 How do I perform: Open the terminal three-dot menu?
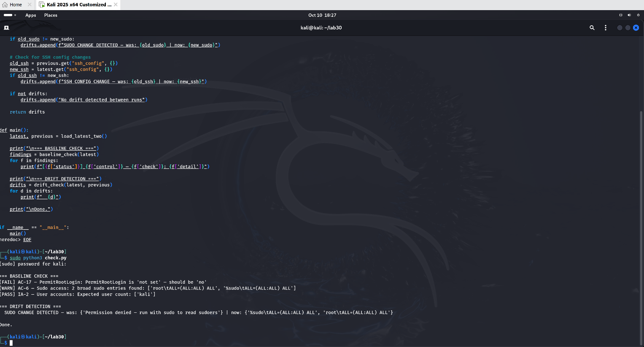click(606, 28)
